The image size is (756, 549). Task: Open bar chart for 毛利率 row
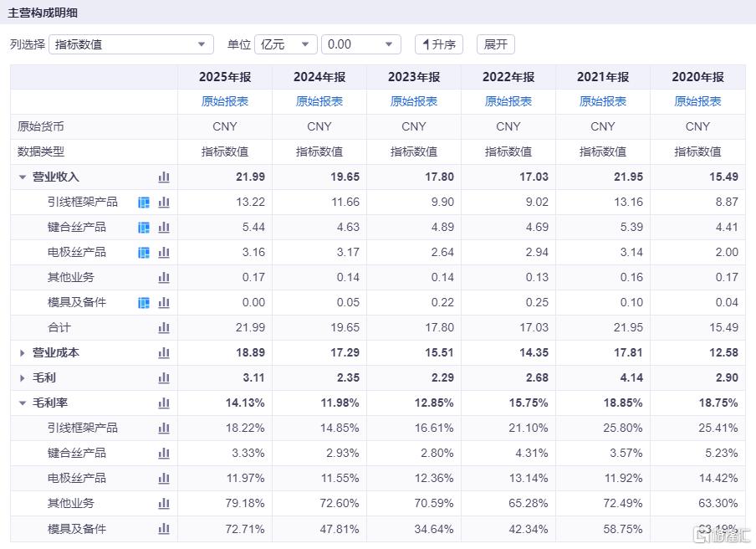(x=164, y=403)
